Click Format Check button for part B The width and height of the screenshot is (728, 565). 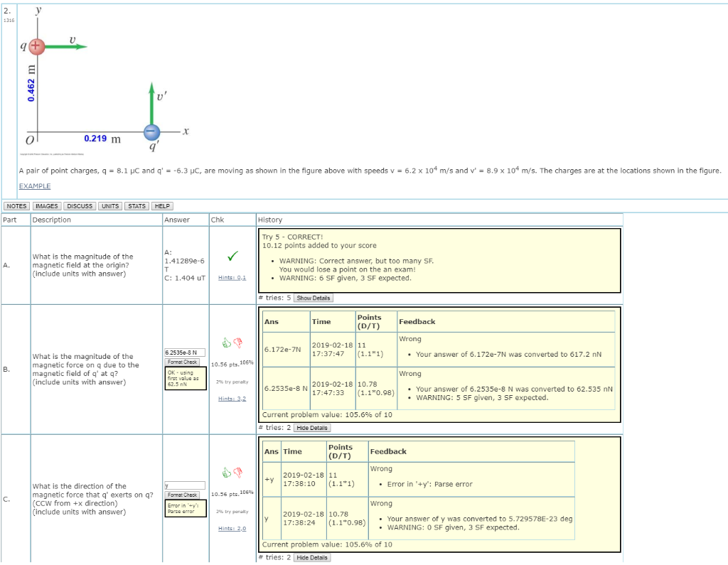(x=183, y=362)
